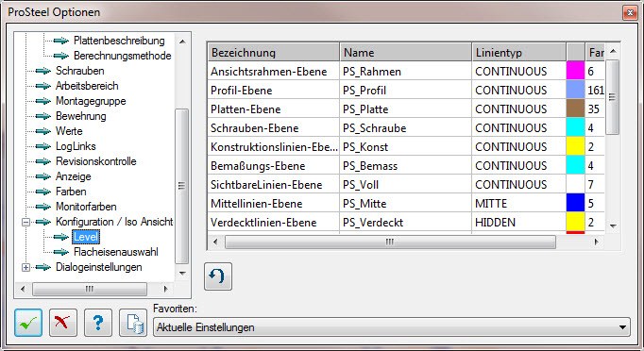644x351 pixels.
Task: Cancel with the red X button
Action: pos(63,323)
